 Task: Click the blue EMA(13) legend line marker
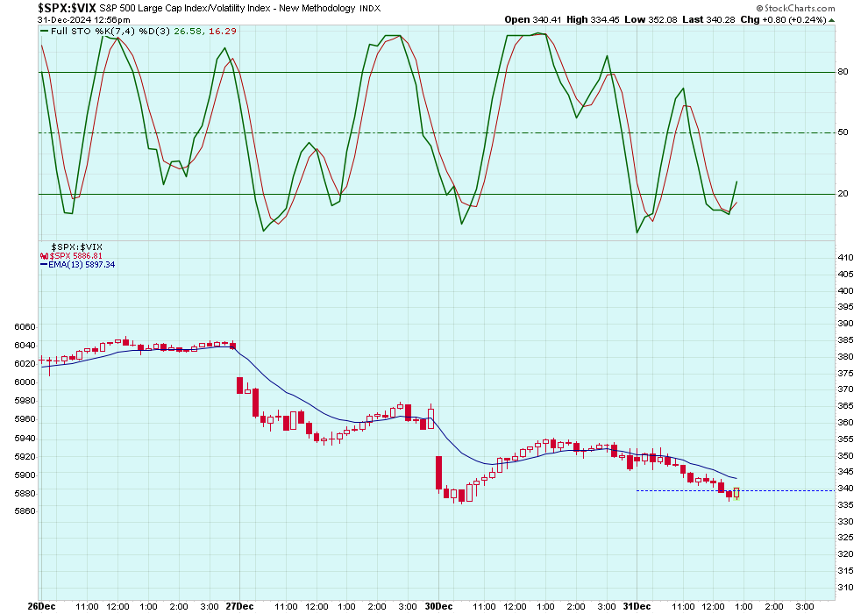click(x=44, y=265)
